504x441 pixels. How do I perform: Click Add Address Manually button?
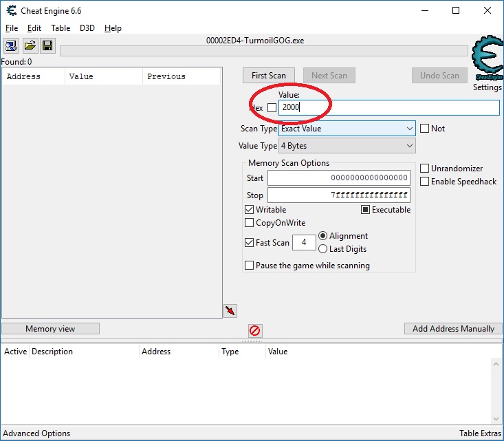(x=453, y=329)
